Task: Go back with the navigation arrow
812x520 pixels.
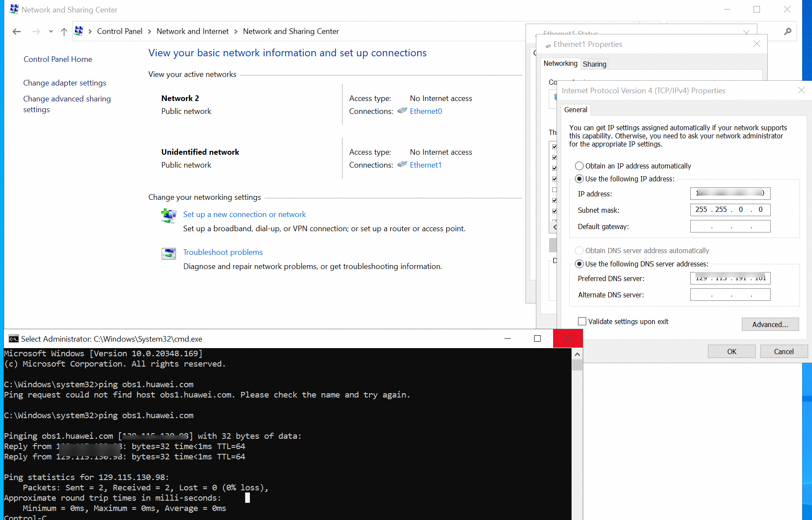Action: click(x=17, y=31)
